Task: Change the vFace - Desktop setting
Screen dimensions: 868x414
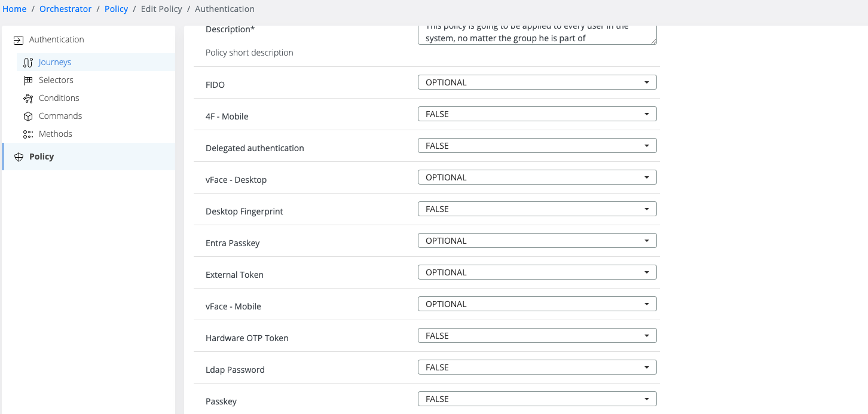Action: pos(537,177)
